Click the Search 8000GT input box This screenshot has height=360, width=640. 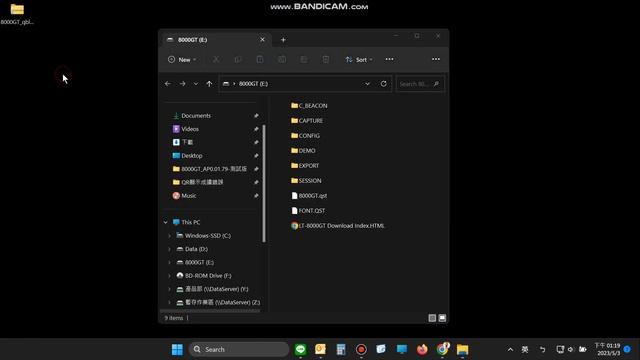(420, 84)
